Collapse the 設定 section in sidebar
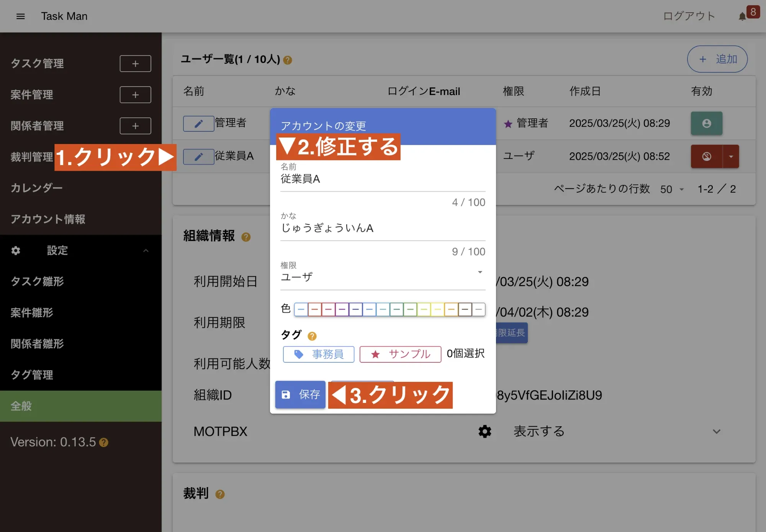This screenshot has width=766, height=532. (146, 250)
